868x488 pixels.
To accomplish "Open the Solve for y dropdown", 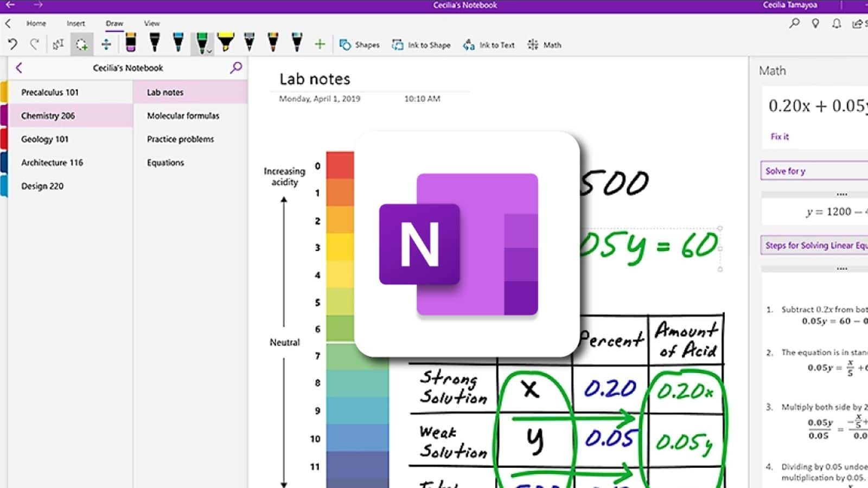I will pos(814,171).
